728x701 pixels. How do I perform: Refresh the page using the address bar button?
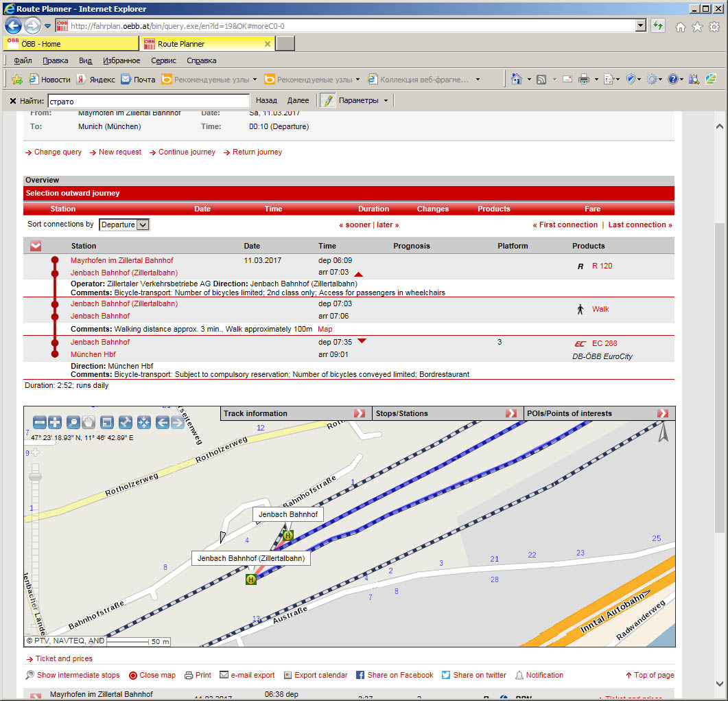click(x=658, y=25)
